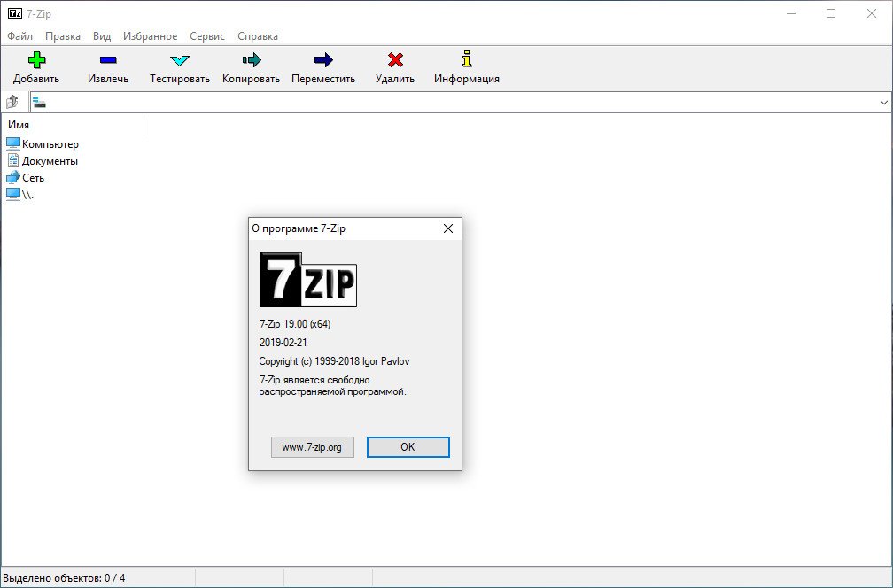Select the Тестировать checkmark tool
Image resolution: width=893 pixels, height=588 pixels.
point(179,59)
